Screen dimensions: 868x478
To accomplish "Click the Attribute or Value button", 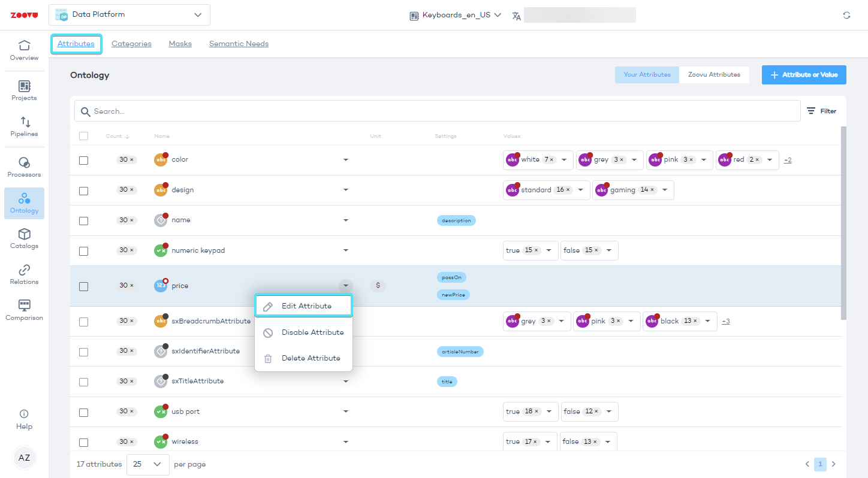I will (x=803, y=75).
